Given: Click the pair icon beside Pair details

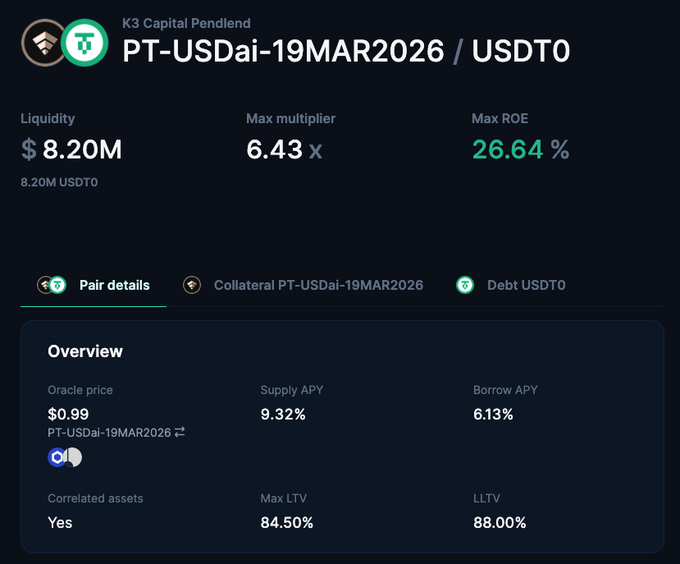Looking at the screenshot, I should point(52,286).
